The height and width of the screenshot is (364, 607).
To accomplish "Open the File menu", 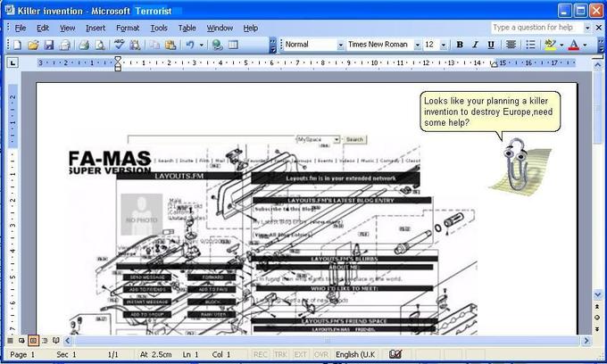I will coord(21,28).
